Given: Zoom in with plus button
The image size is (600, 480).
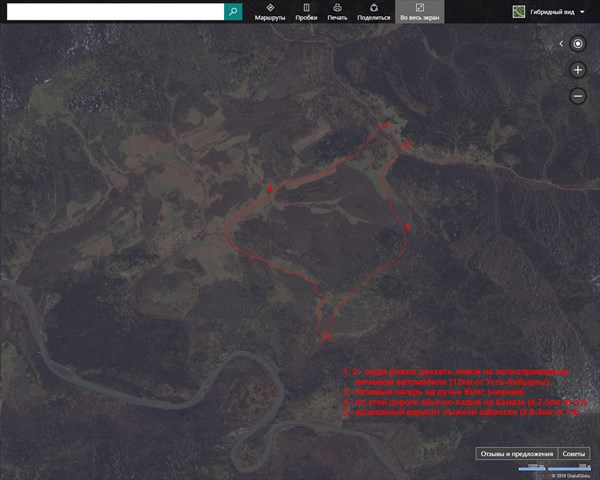Looking at the screenshot, I should click(x=578, y=70).
